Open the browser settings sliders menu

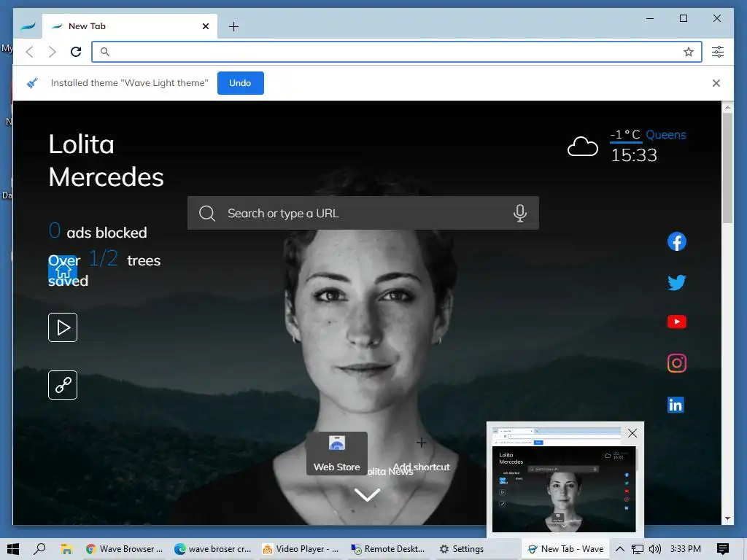(718, 52)
